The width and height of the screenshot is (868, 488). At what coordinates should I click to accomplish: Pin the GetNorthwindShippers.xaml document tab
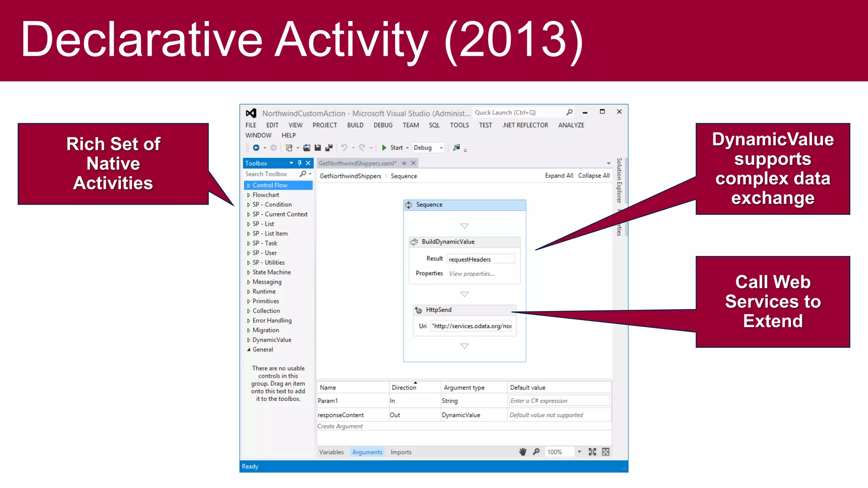pyautogui.click(x=404, y=163)
